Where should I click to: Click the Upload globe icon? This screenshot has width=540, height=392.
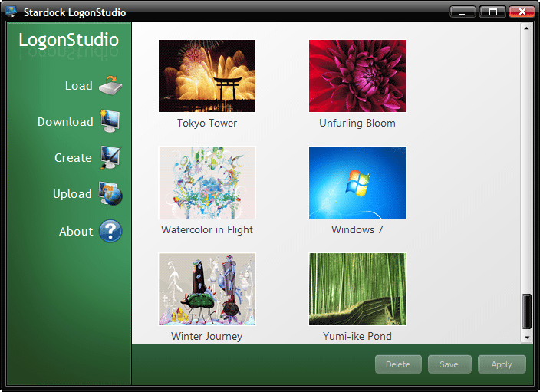coord(110,193)
